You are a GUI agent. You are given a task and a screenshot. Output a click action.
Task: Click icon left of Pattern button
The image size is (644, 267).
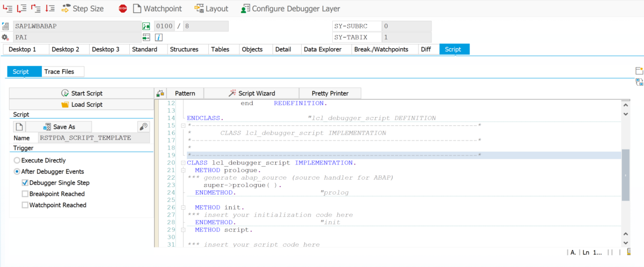pos(160,93)
